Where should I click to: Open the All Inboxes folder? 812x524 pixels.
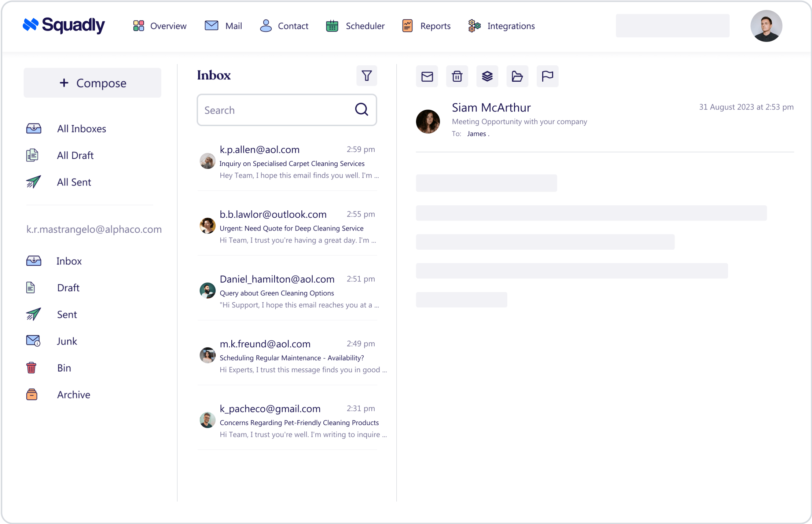[66, 129]
